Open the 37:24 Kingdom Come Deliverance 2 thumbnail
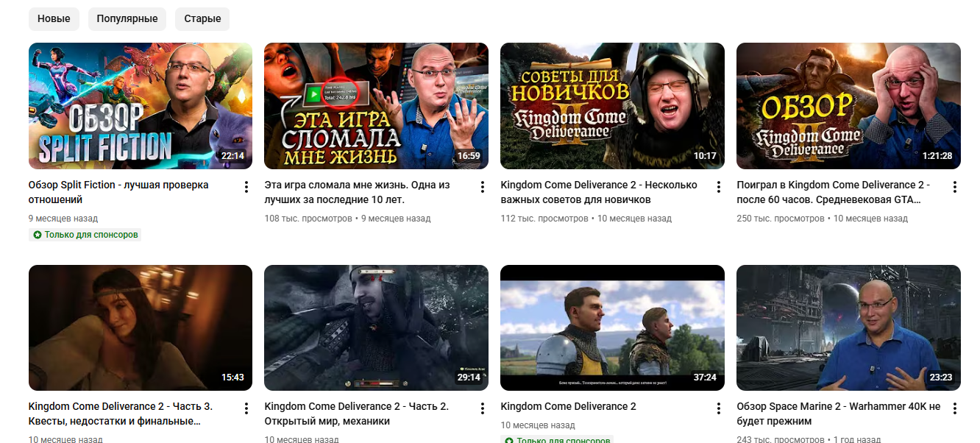The image size is (980, 443). (612, 327)
